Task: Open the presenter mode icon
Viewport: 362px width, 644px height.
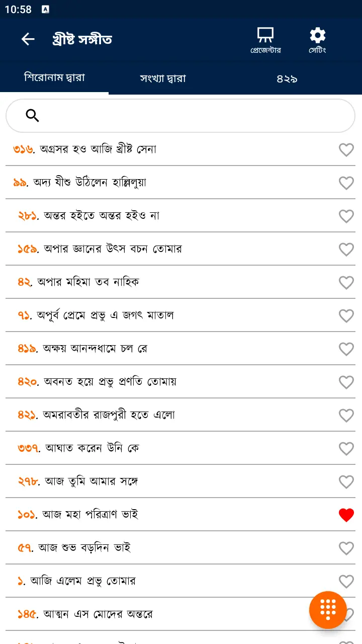Action: (x=265, y=39)
